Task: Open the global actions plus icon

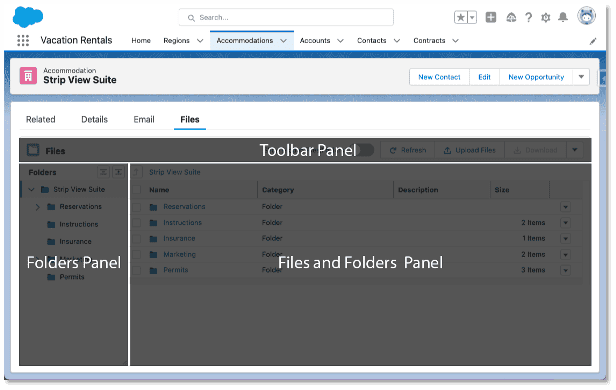Action: tap(491, 17)
